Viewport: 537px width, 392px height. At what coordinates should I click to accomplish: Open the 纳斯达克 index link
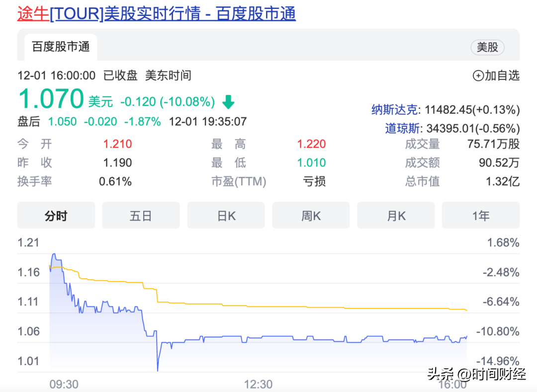[394, 110]
